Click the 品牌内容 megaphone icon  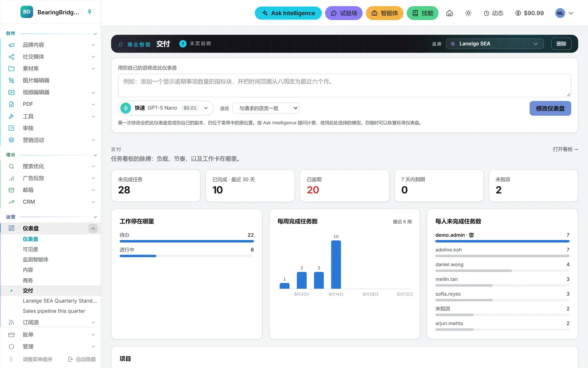11,45
